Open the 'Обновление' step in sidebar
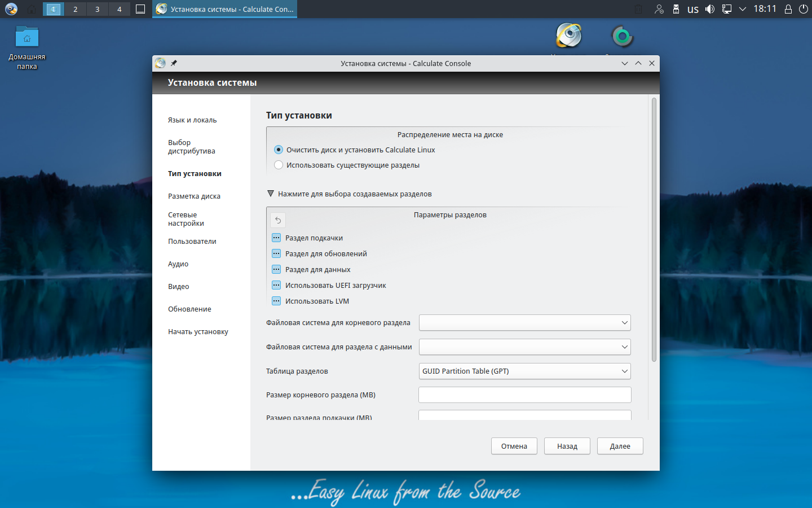This screenshot has height=508, width=812. coord(189,309)
